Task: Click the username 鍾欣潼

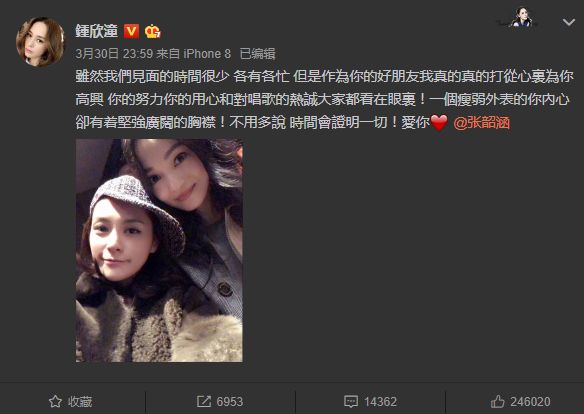Action: pos(97,31)
